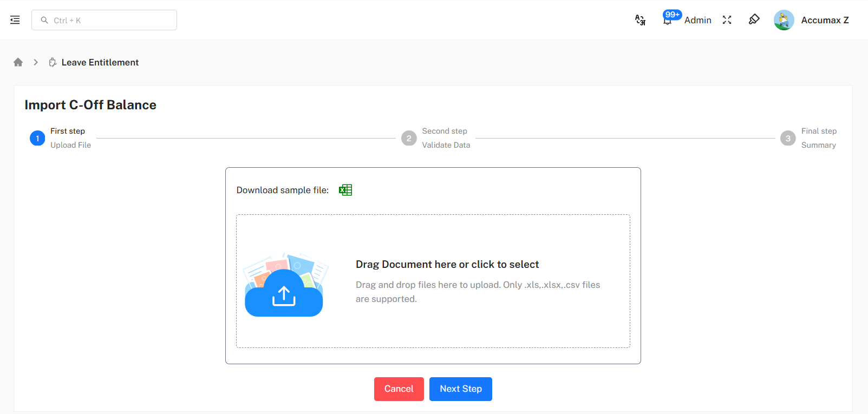Toggle fullscreen mode icon
The height and width of the screenshot is (414, 868).
[x=727, y=20]
